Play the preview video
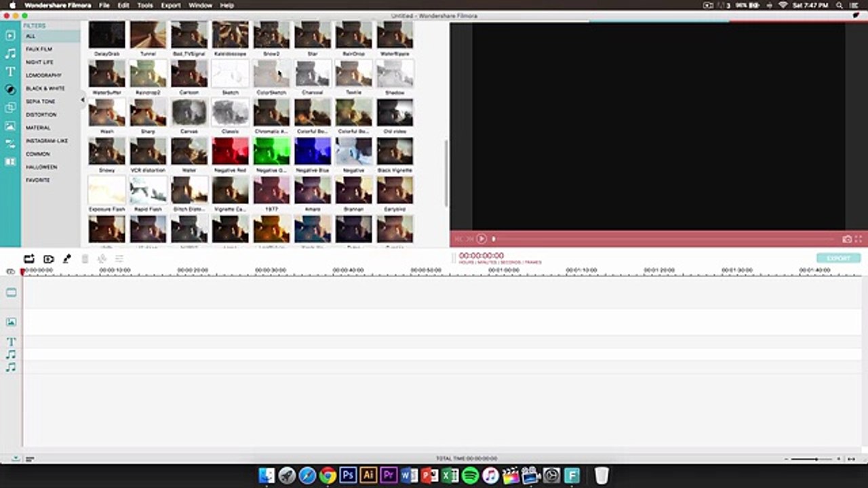Screen dimensions: 868x488 click(x=481, y=239)
